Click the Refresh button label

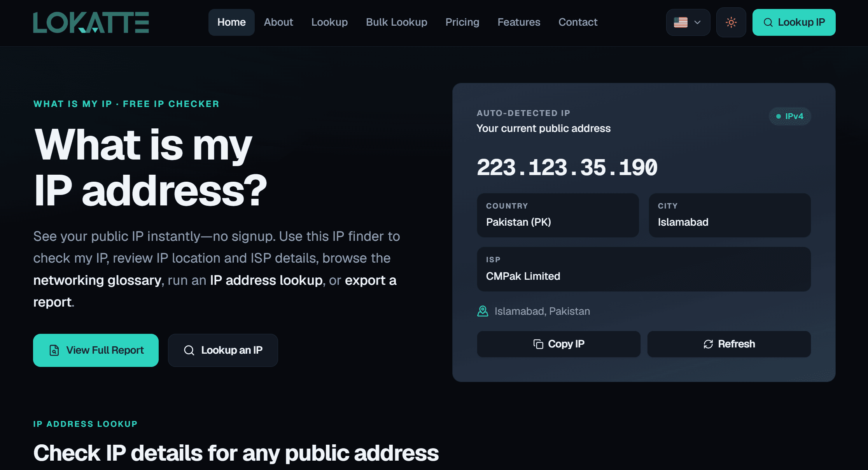pyautogui.click(x=737, y=344)
